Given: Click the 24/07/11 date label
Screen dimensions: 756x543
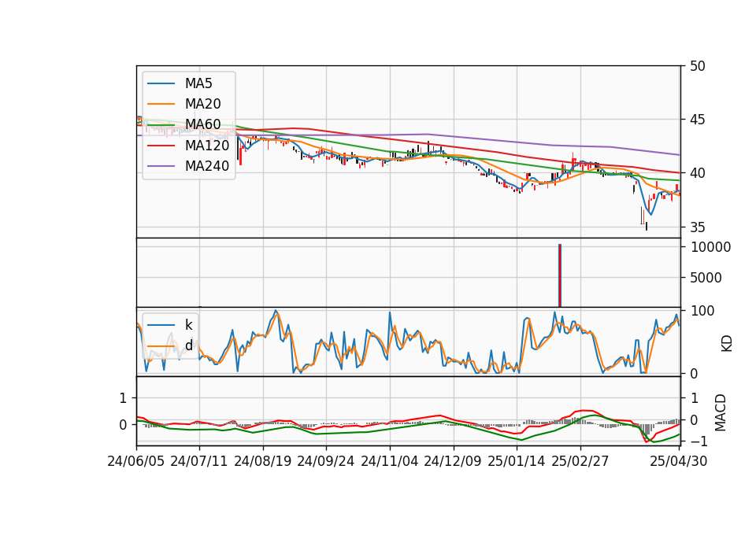Looking at the screenshot, I should tap(198, 462).
